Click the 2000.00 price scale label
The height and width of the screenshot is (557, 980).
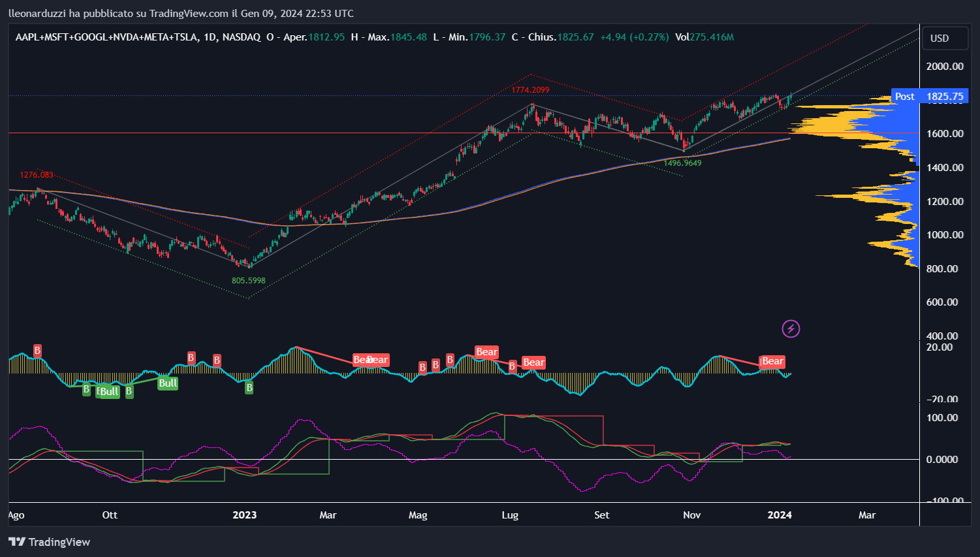click(945, 67)
